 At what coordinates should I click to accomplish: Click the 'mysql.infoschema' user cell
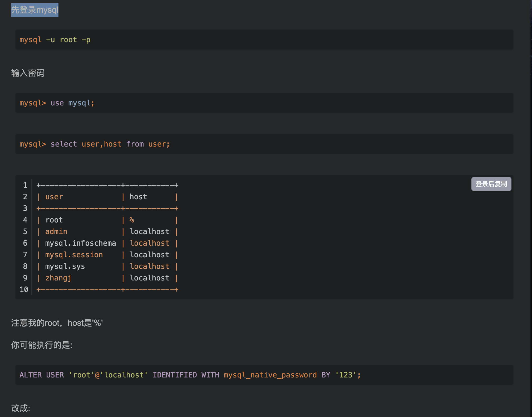tap(81, 243)
